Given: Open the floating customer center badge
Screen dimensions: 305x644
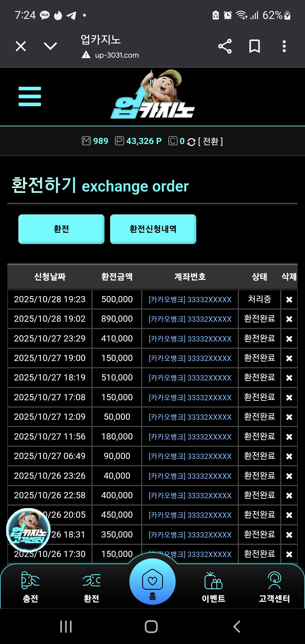Looking at the screenshot, I should coord(28,530).
